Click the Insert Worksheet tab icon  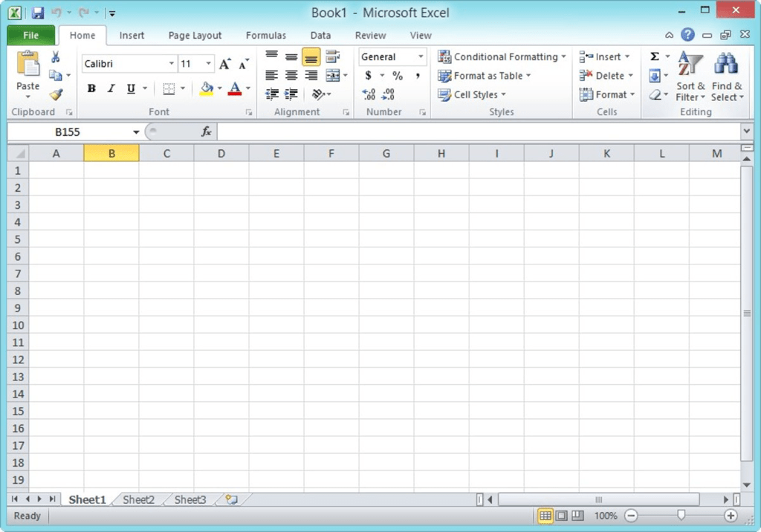(232, 499)
